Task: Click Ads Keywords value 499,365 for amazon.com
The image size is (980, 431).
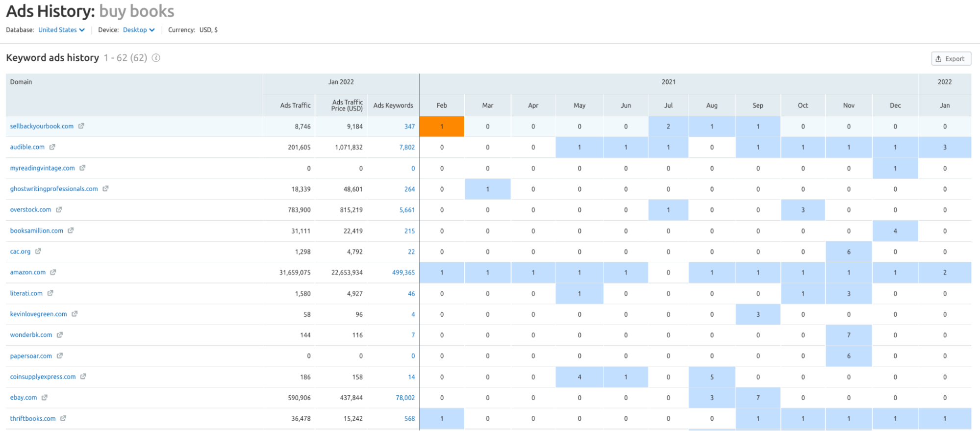Action: (x=403, y=273)
